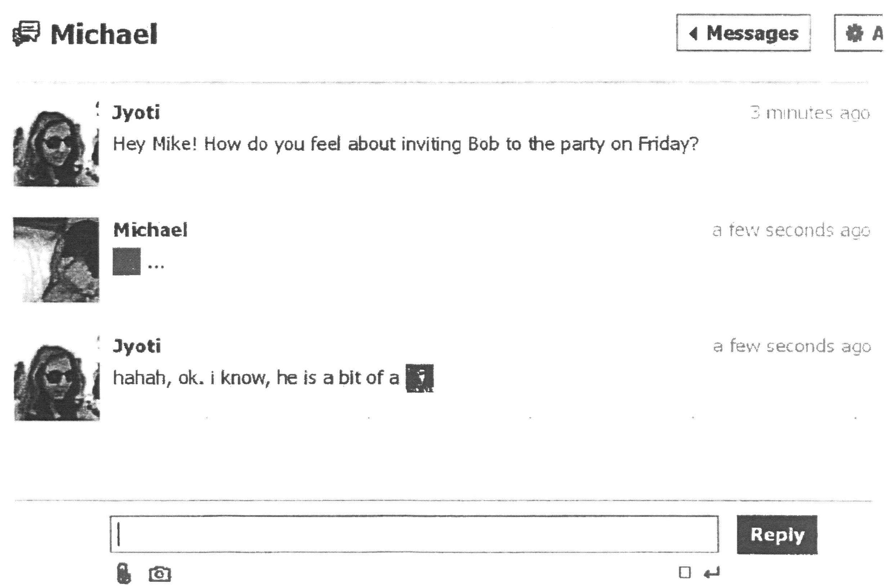Go back using the Messages button
The height and width of the screenshot is (588, 890).
point(743,33)
